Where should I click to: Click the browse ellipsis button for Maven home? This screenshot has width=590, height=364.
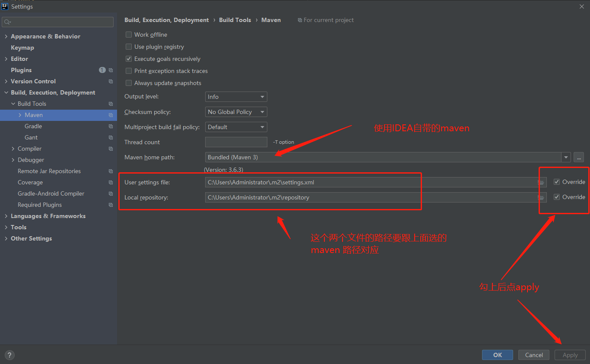pyautogui.click(x=579, y=157)
